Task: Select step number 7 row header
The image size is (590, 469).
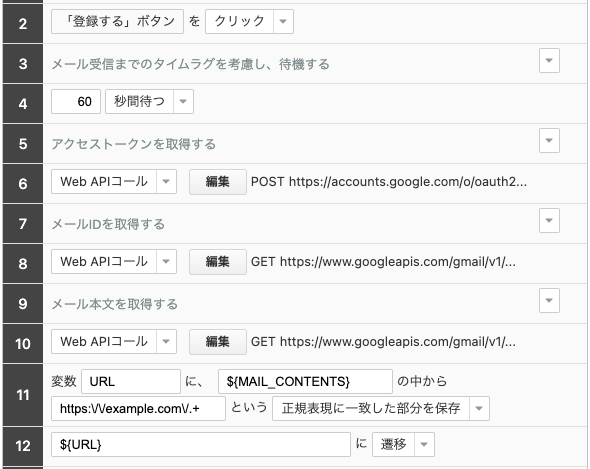Action: click(x=23, y=224)
